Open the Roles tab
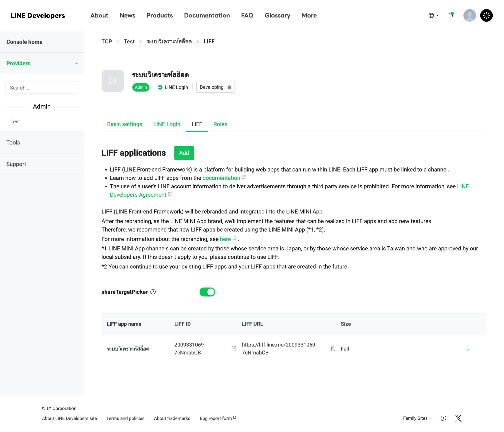Viewport: 504px width, 432px height. click(220, 124)
